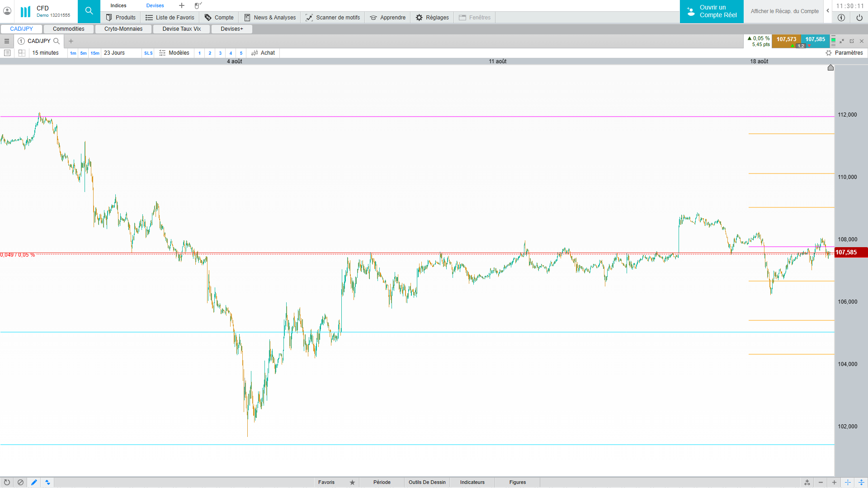Click the star icon next to Favoris
This screenshot has width=868, height=488.
[352, 482]
